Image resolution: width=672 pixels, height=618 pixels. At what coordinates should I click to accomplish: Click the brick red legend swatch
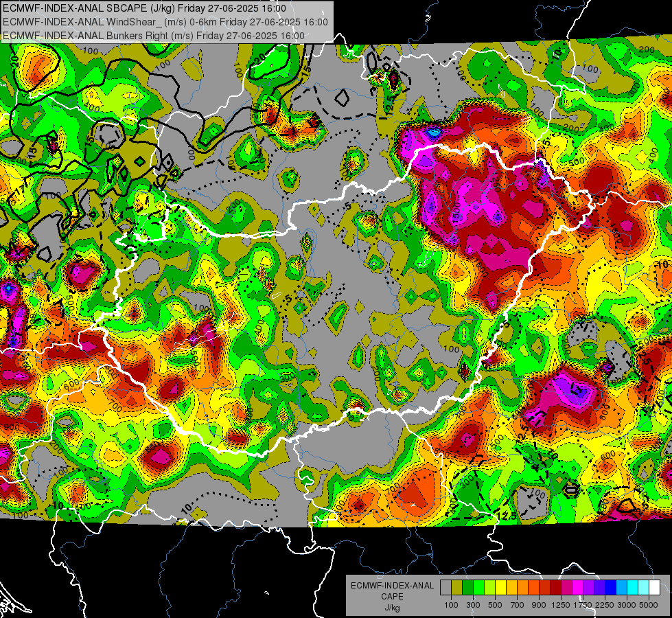[545, 588]
